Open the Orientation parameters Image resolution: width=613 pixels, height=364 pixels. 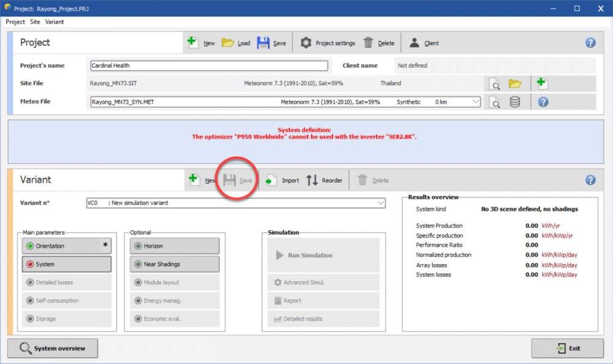66,246
